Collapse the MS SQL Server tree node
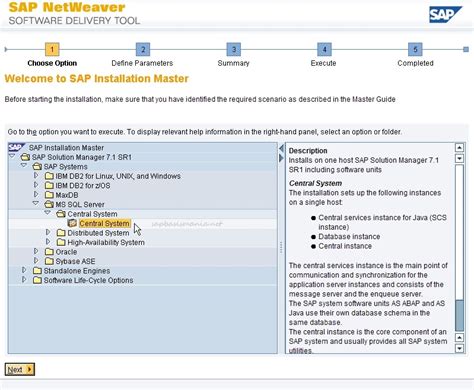 [x=36, y=203]
